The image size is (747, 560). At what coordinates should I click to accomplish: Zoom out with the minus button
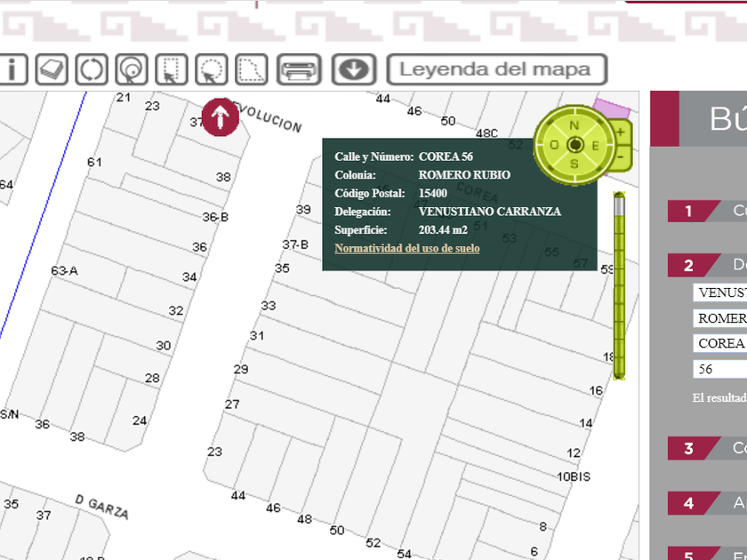(x=621, y=156)
